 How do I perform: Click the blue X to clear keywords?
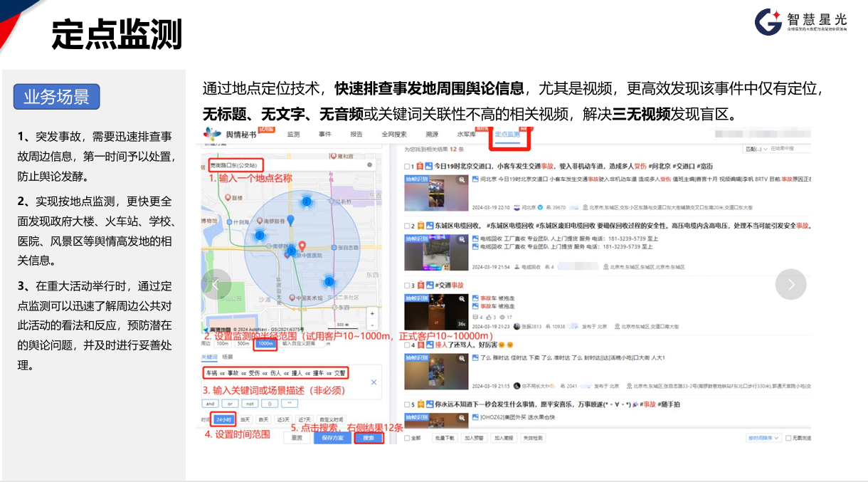point(374,382)
